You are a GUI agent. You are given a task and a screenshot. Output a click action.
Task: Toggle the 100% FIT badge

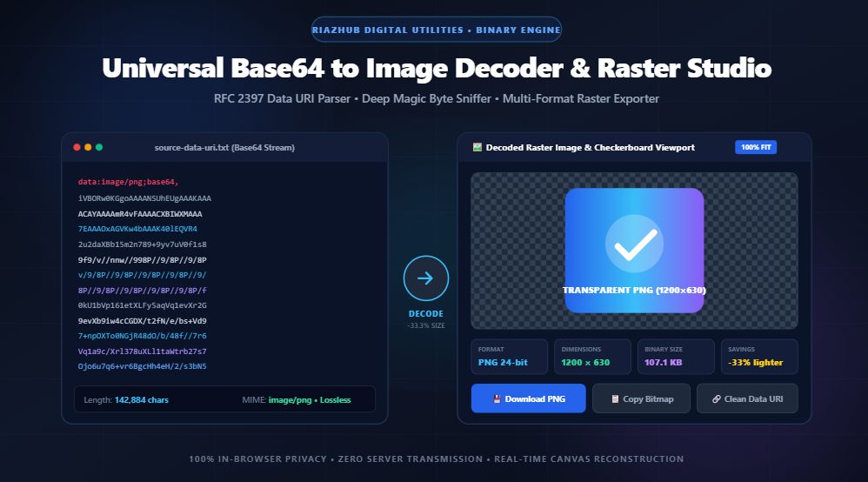click(756, 147)
